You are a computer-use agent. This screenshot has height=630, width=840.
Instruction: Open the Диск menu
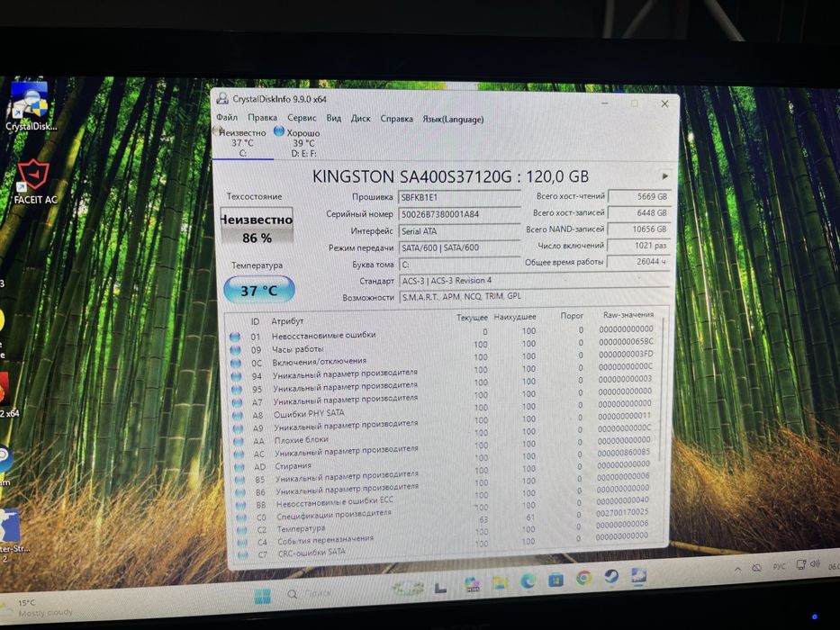(x=360, y=118)
